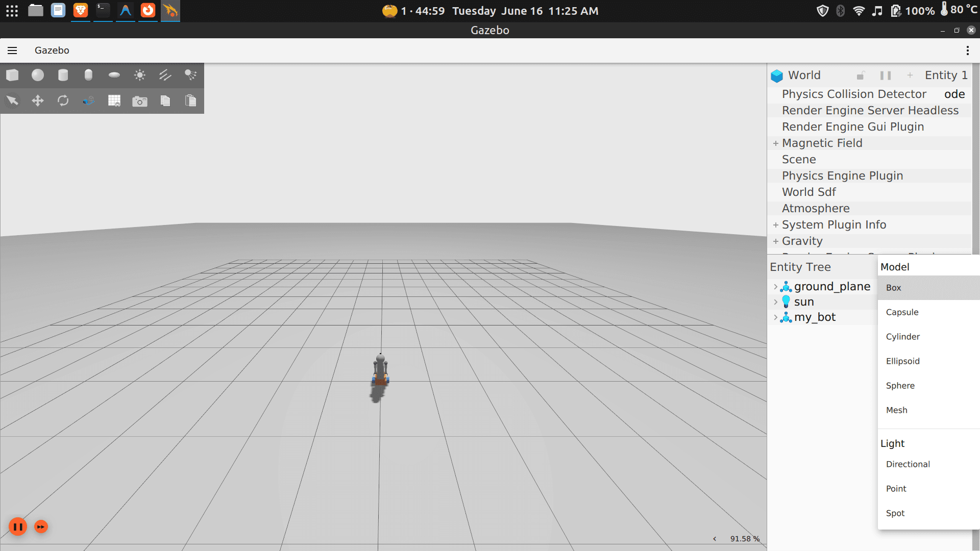Select ground_plane entity
This screenshot has width=980, height=551.
pyautogui.click(x=832, y=287)
